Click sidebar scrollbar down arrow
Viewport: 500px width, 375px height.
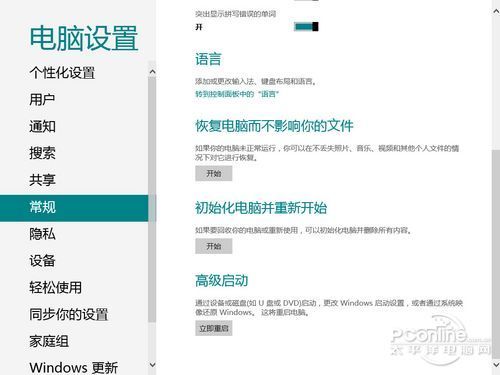(152, 365)
